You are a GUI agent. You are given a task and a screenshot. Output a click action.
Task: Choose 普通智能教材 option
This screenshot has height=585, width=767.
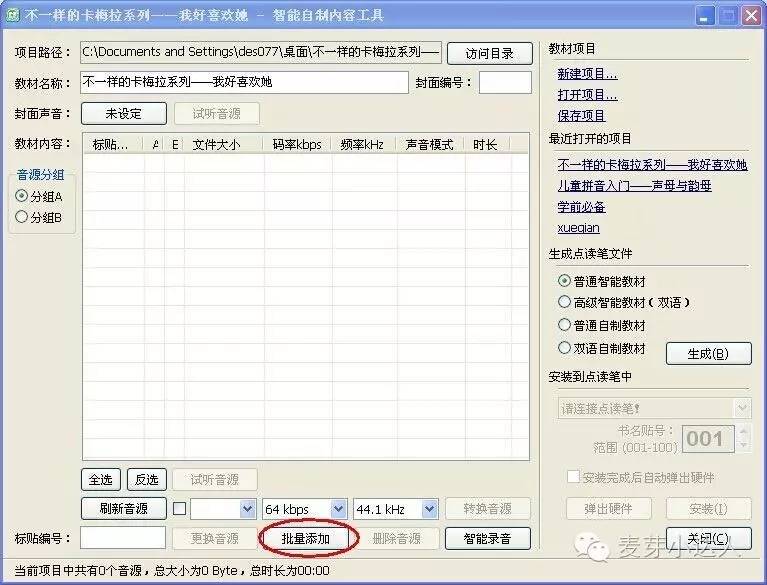coord(564,281)
